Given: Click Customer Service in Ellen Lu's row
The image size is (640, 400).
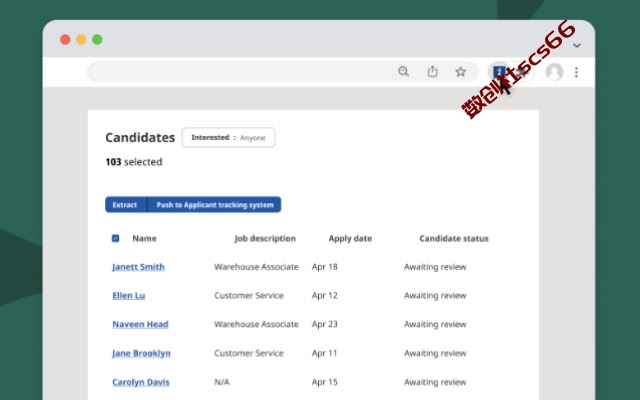Looking at the screenshot, I should tap(249, 295).
